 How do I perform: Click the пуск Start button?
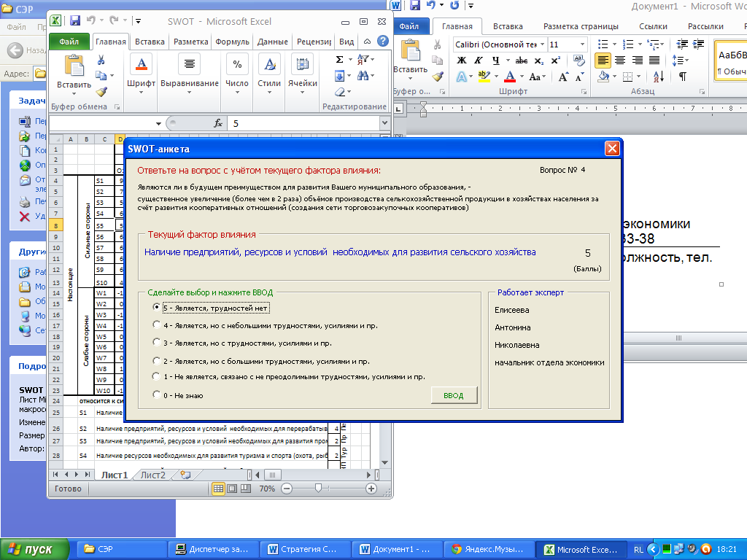pos(34,550)
